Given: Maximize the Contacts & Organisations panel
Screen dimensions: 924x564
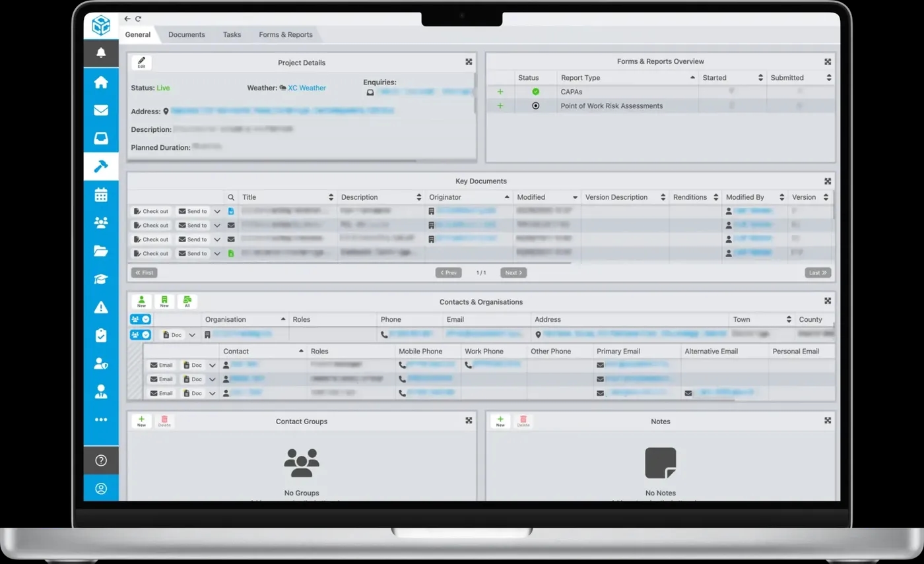Looking at the screenshot, I should 828,301.
